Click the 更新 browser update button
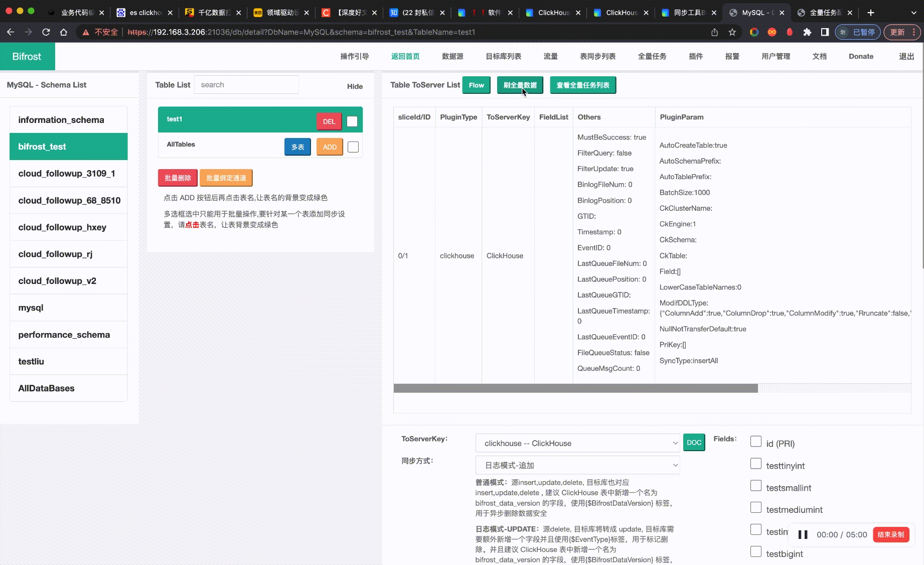Screen dimensions: 924x565 click(901, 32)
